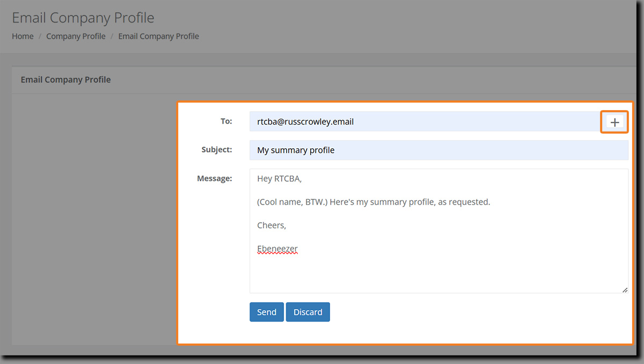Focus the Subject field
The image size is (644, 364).
438,150
